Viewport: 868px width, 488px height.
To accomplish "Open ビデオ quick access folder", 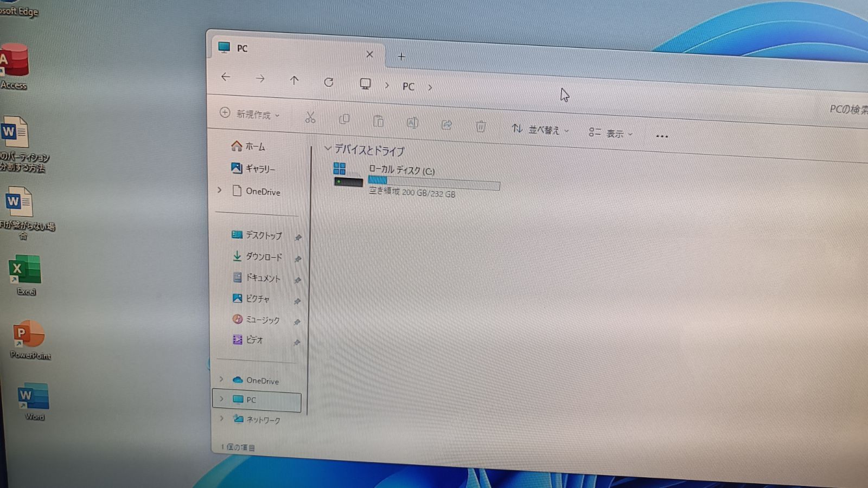I will pos(247,339).
